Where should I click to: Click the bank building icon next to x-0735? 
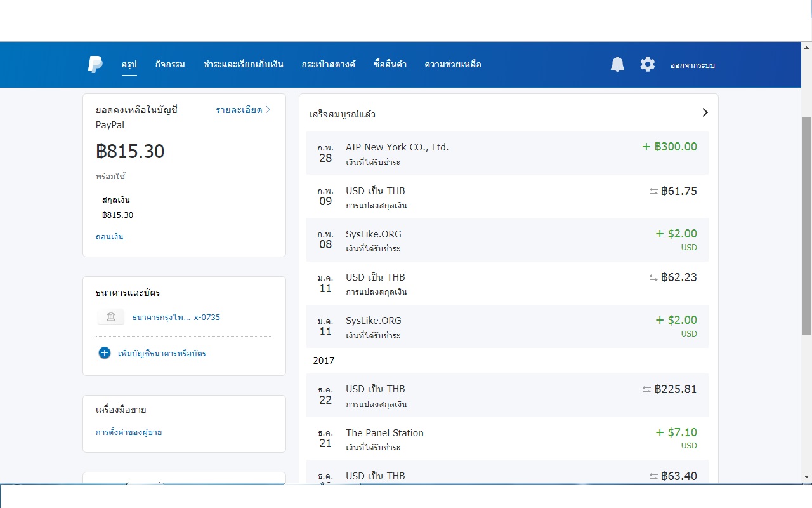(x=111, y=317)
